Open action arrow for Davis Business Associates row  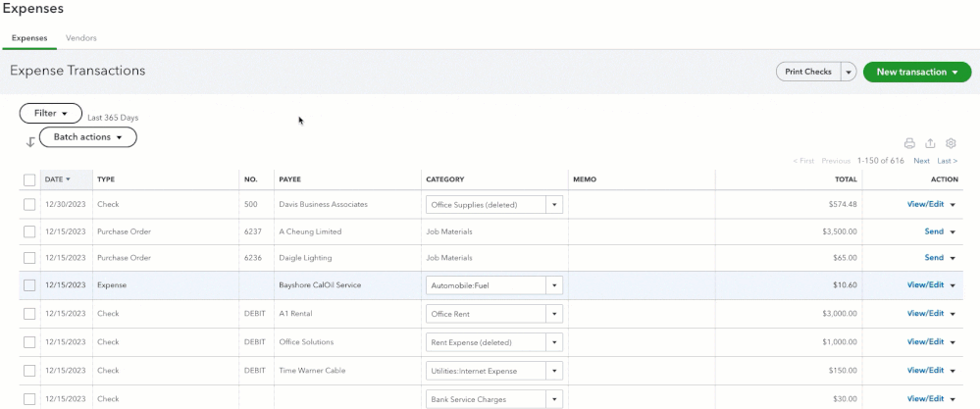[x=952, y=205]
